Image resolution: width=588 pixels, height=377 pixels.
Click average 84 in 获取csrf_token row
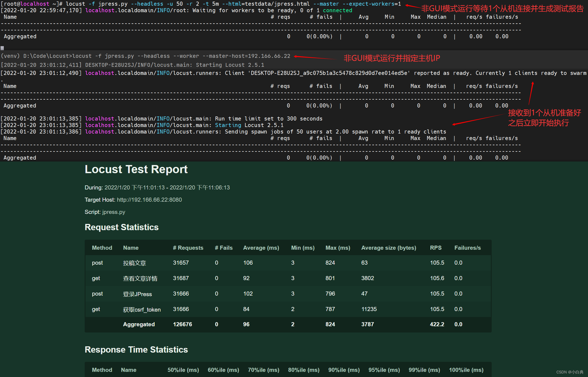pyautogui.click(x=246, y=309)
